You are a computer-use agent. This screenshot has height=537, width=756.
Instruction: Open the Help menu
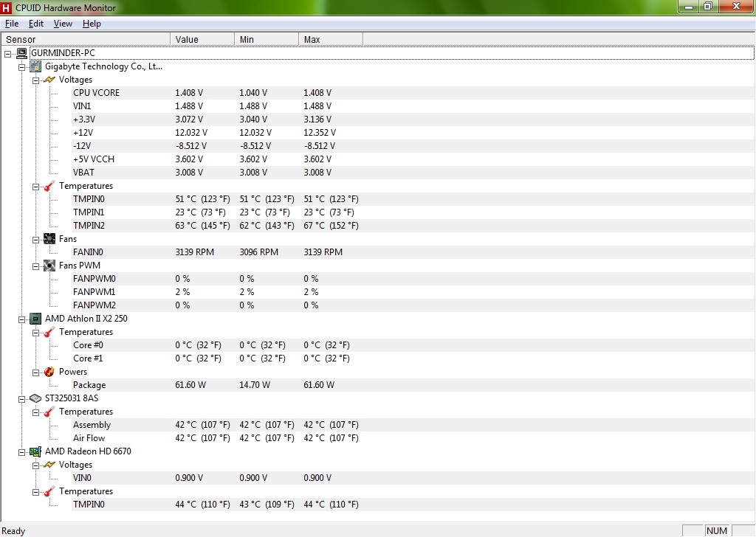click(92, 24)
